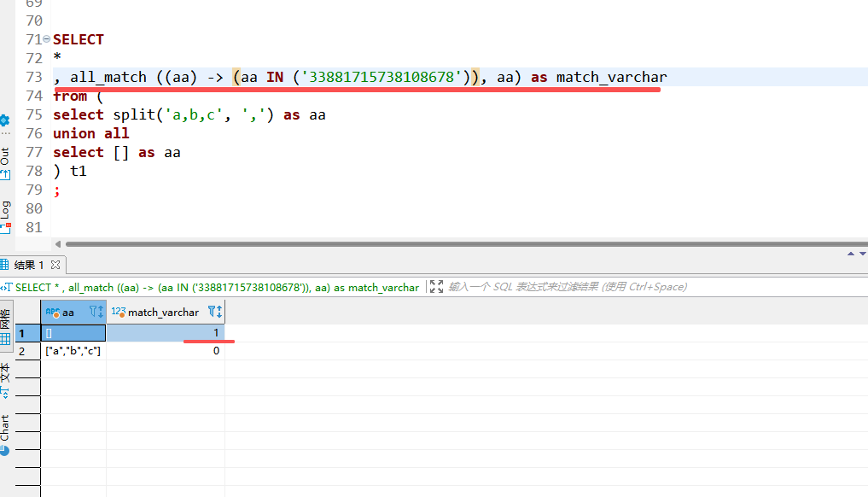
Task: Open the Log panel icon
Action: (x=4, y=217)
